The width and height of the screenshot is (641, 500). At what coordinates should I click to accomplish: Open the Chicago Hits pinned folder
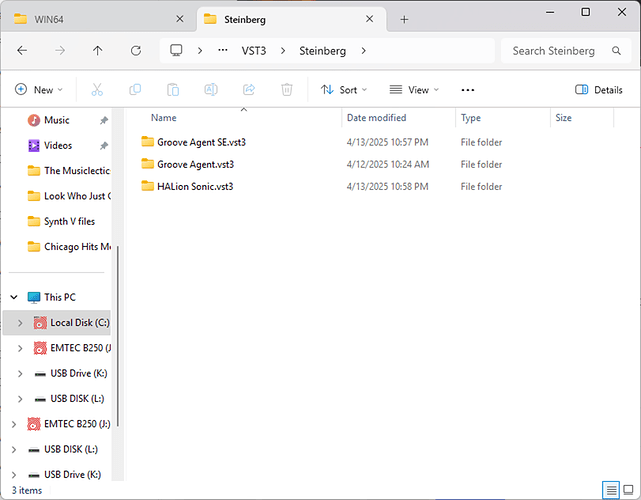point(69,247)
